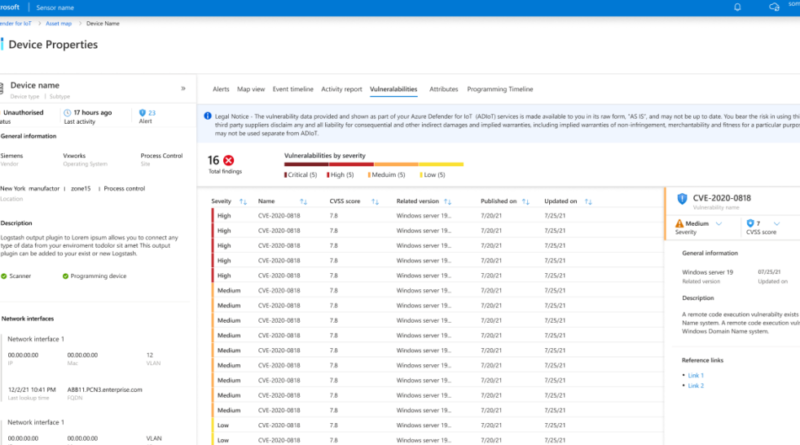Click Windows server 19 related version in details
Viewport: 800px width, 445px height.
708,272
